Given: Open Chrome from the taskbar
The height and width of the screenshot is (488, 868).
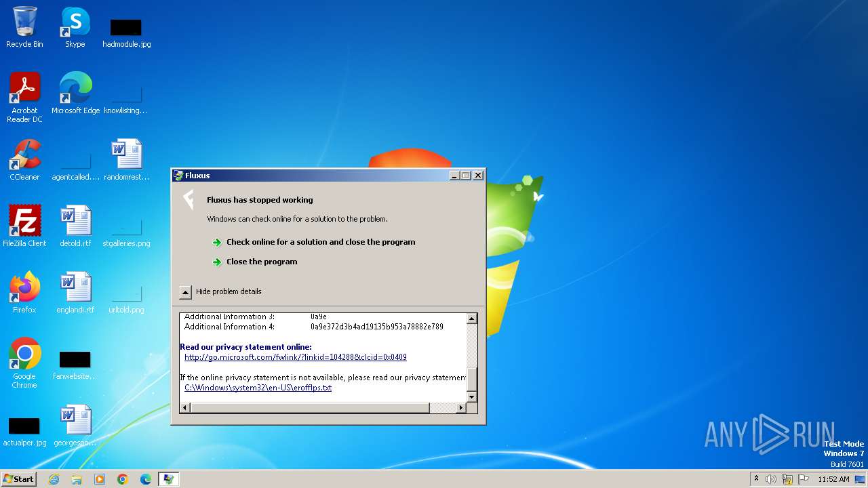Looking at the screenshot, I should (123, 479).
